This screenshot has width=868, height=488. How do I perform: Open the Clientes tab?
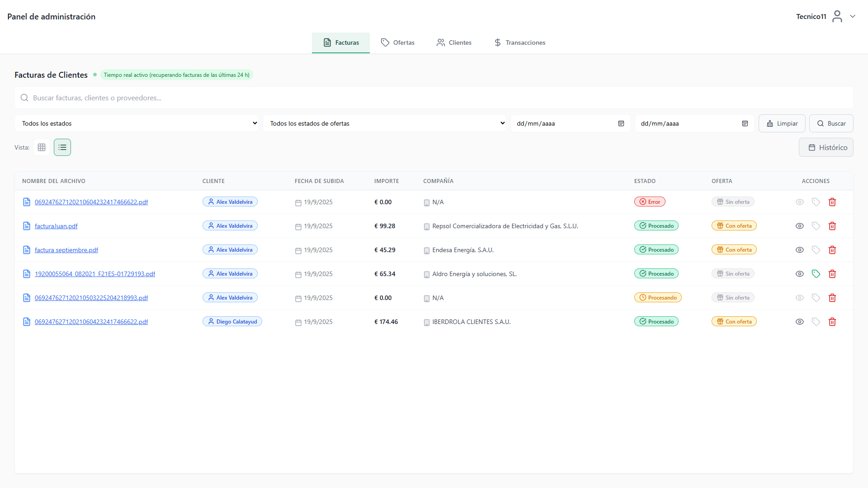(454, 42)
